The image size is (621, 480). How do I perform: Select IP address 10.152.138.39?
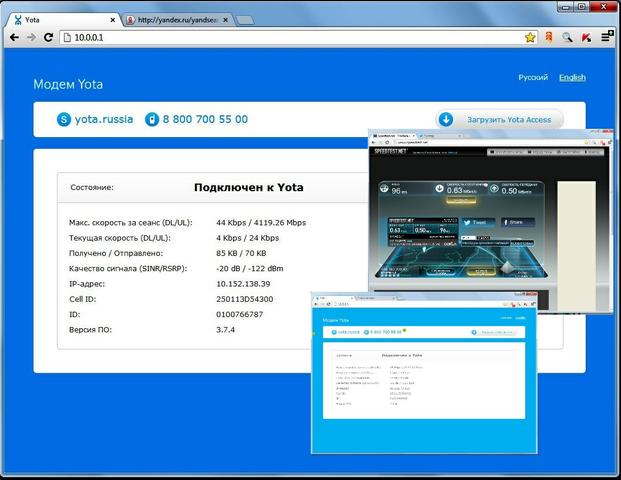pos(243,284)
